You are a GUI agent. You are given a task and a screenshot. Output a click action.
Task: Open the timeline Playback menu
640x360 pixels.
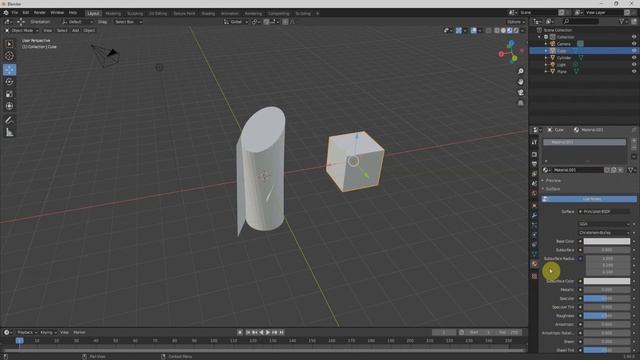tap(27, 332)
